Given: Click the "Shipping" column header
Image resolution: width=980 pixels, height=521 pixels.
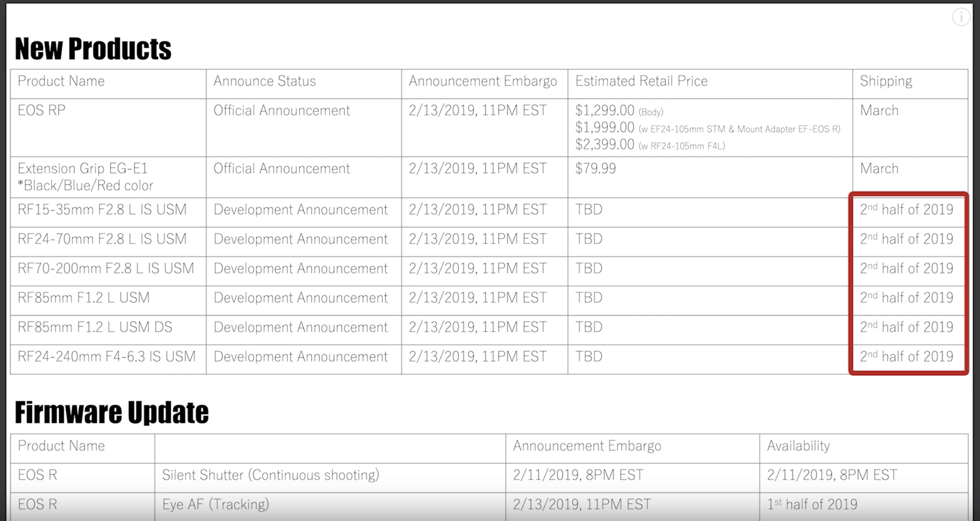Looking at the screenshot, I should click(886, 81).
